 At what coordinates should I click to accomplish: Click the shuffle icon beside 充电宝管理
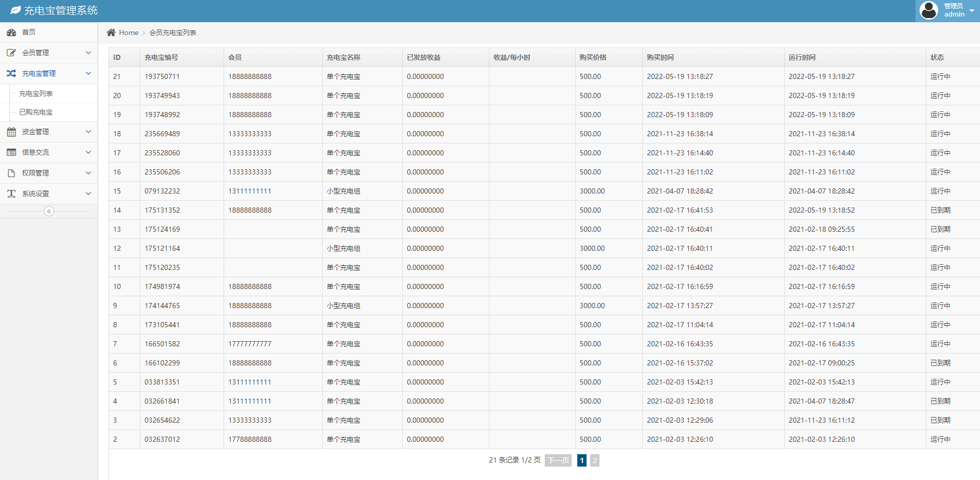pyautogui.click(x=11, y=73)
